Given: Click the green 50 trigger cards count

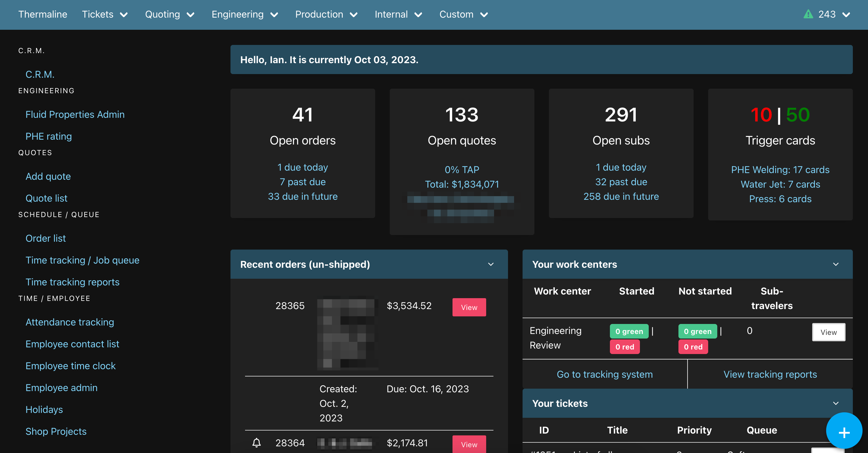Looking at the screenshot, I should (798, 115).
